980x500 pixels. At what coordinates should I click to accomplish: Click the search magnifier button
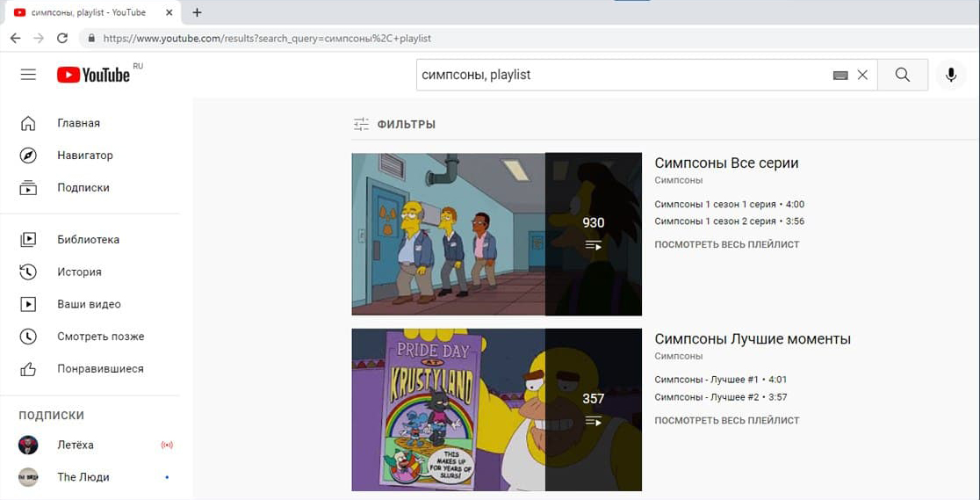pos(903,75)
